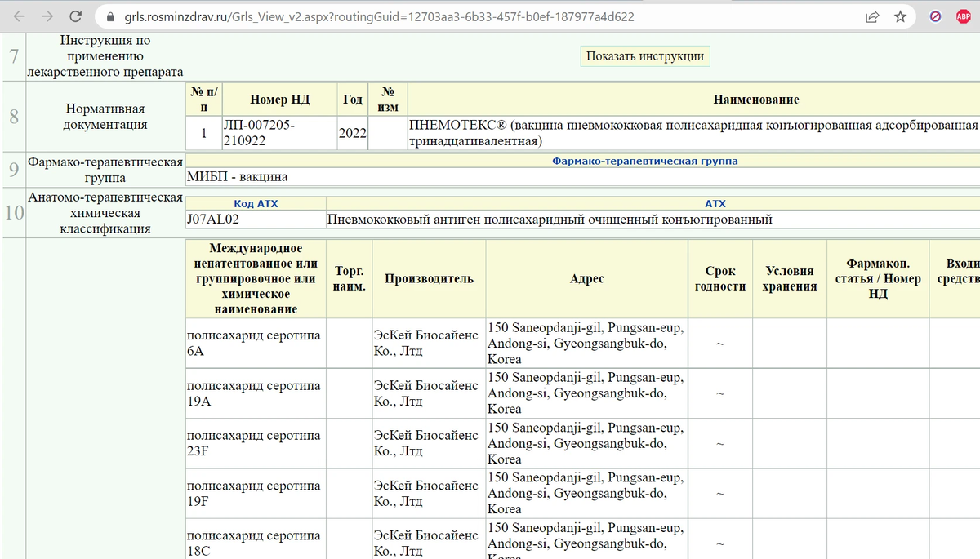Click section 10 Анатомо-терапевтическая classification label
This screenshot has height=559, width=980.
pos(105,213)
